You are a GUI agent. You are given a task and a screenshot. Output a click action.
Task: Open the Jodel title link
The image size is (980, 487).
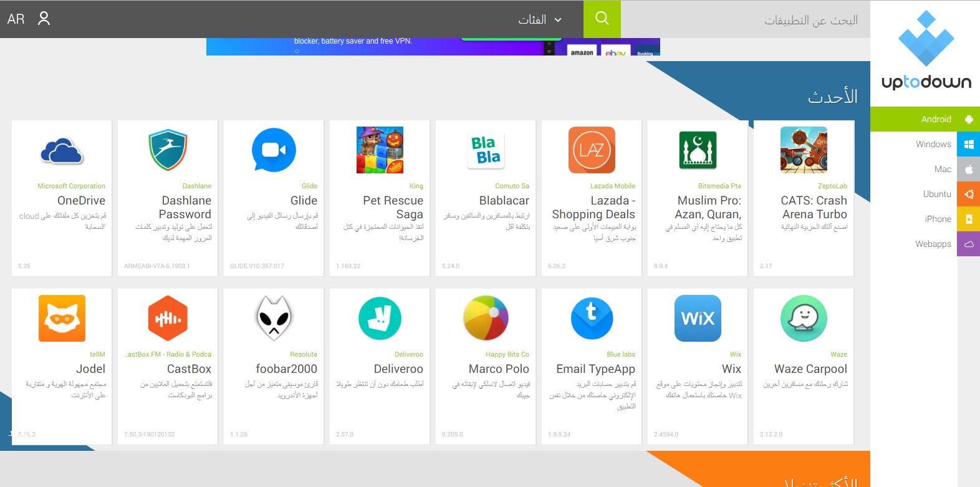tap(90, 369)
